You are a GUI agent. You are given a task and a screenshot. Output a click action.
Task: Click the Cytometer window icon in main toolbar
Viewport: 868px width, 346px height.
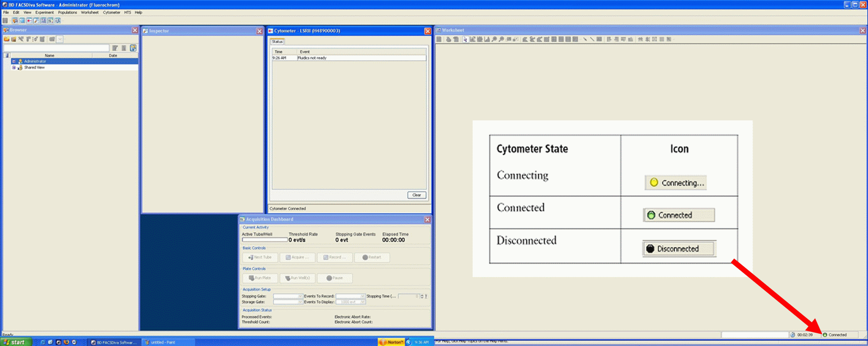29,21
